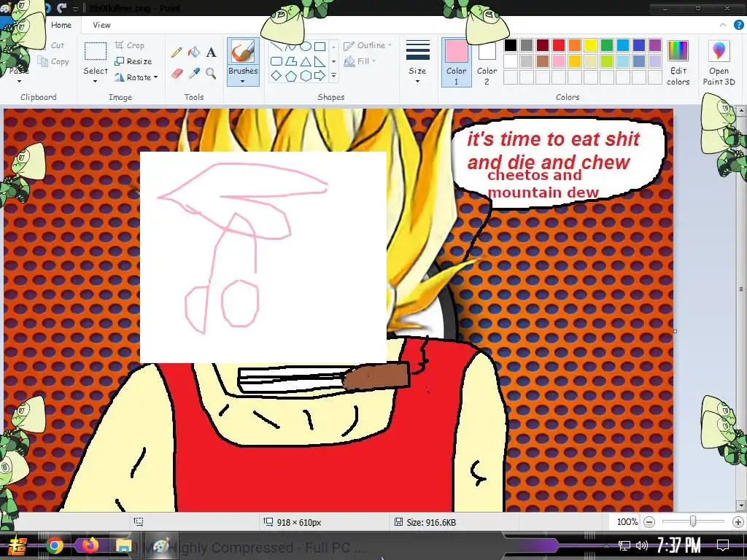Activate Color 1 foreground box
Image resolution: width=747 pixels, height=560 pixels.
pos(456,63)
